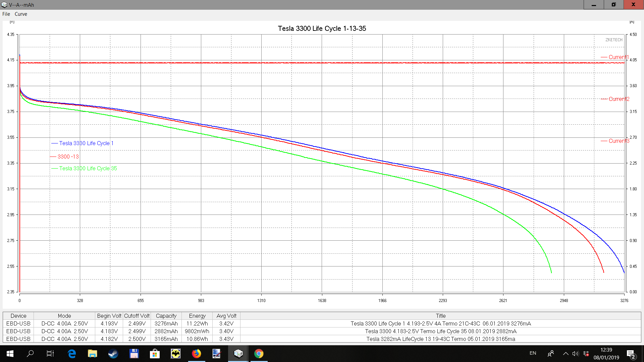The width and height of the screenshot is (644, 362).
Task: Select the Life Cycle 35 table row title
Action: [x=440, y=331]
